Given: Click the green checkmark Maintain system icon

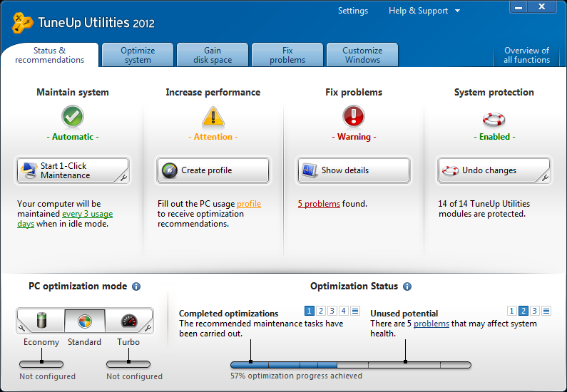Looking at the screenshot, I should (73, 116).
